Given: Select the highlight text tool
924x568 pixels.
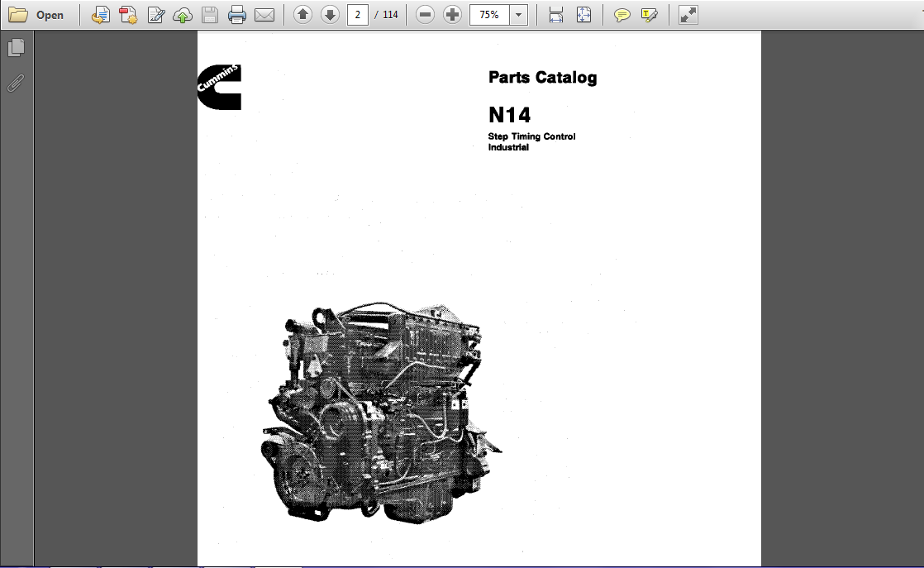Looking at the screenshot, I should [649, 15].
